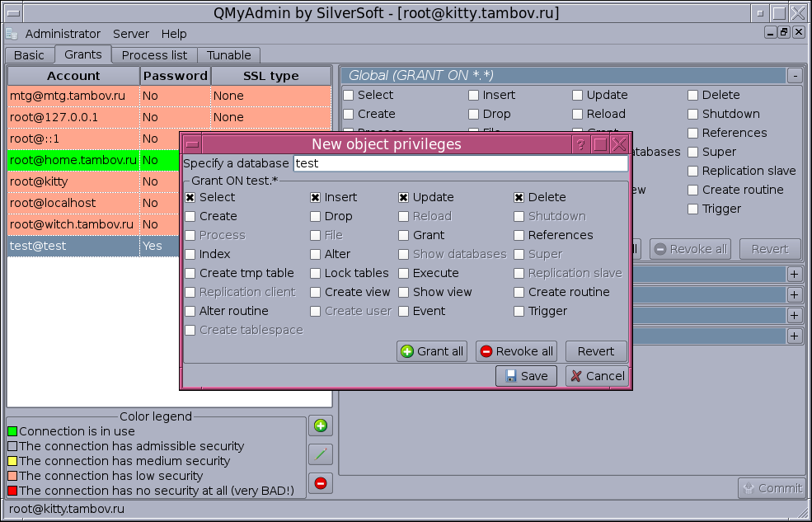The image size is (812, 522).
Task: Click the edit account pencil icon
Action: 321,454
